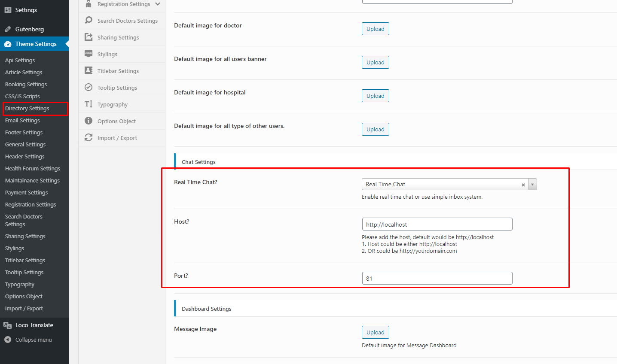This screenshot has height=364, width=617.
Task: Go to CSS/JS Scripts submenu
Action: [x=22, y=96]
